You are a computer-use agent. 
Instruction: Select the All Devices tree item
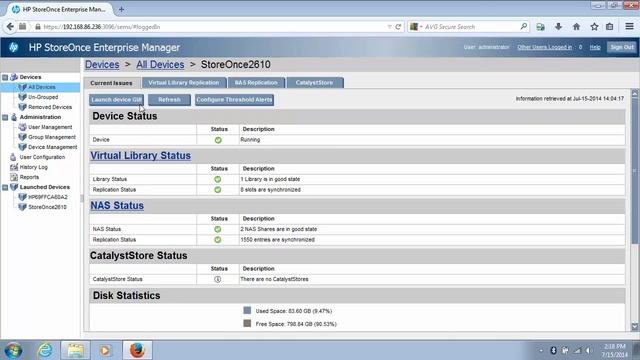(42, 87)
